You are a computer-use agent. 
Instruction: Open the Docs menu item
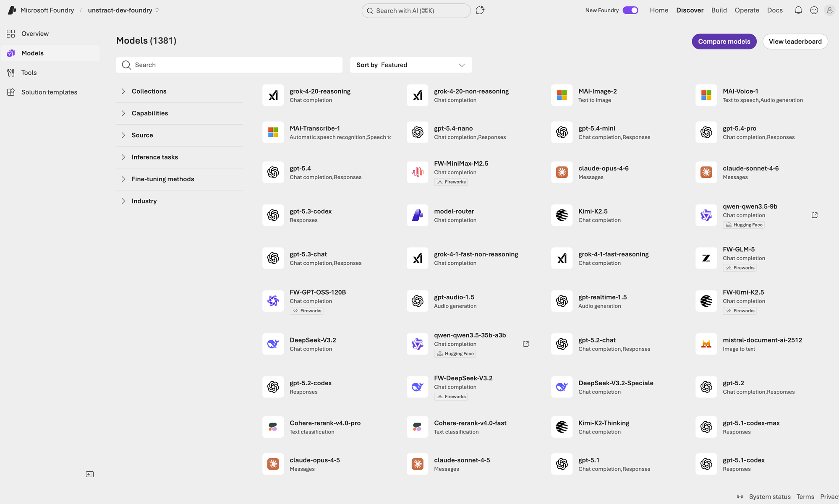tap(775, 10)
